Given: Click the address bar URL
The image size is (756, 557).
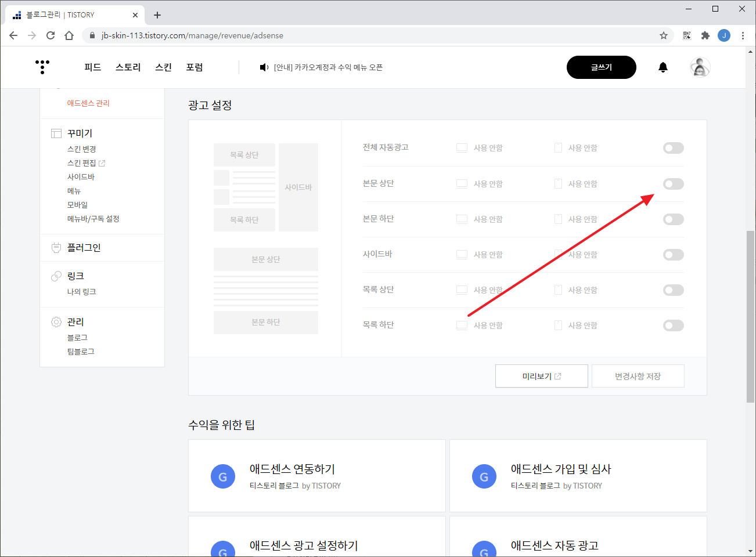Looking at the screenshot, I should [x=192, y=35].
